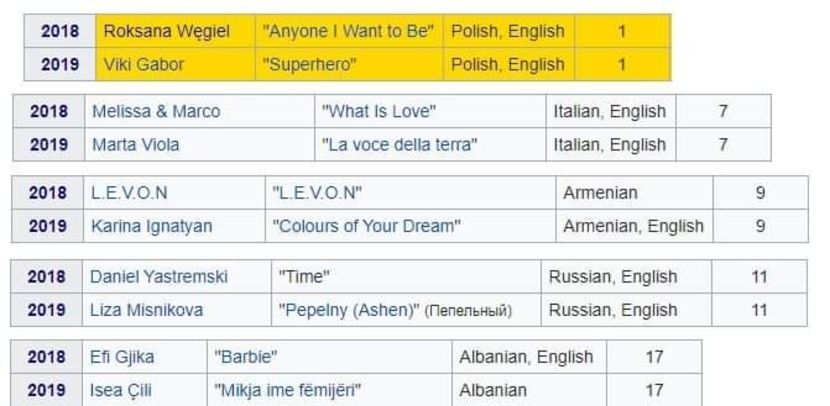This screenshot has width=830, height=406.
Task: Select the "Superhero" song title
Action: click(x=309, y=64)
